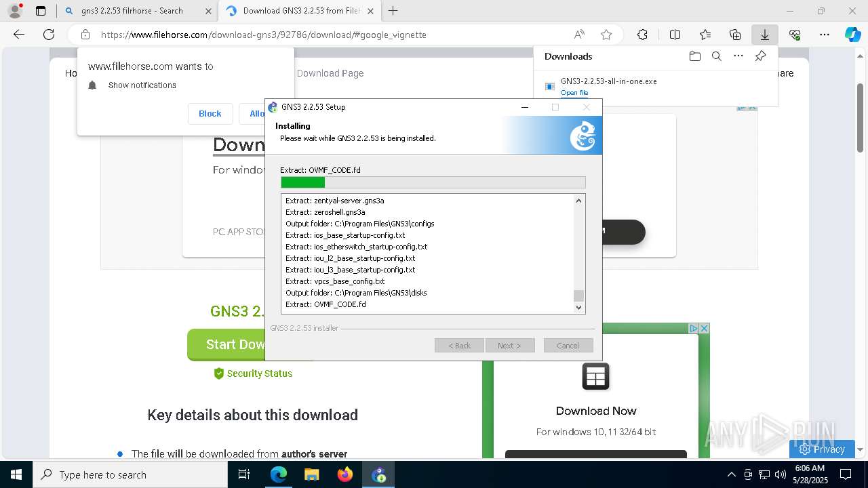Click the Start Download green button
This screenshot has width=868, height=488.
(226, 344)
